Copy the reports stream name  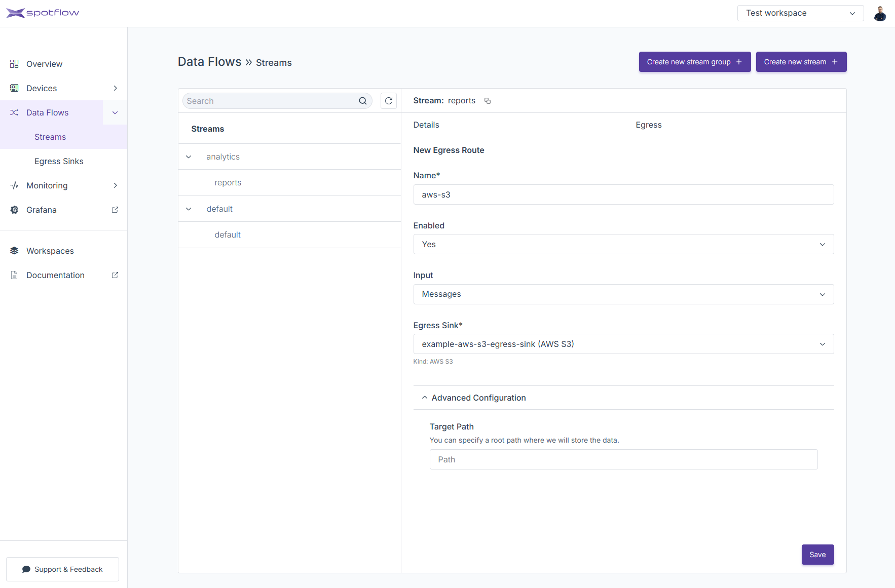488,101
